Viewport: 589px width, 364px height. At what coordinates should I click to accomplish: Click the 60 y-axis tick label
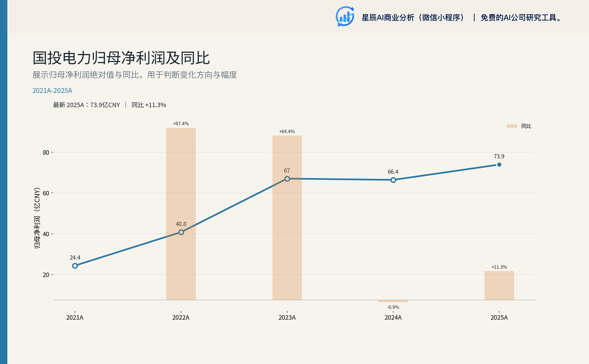[46, 193]
